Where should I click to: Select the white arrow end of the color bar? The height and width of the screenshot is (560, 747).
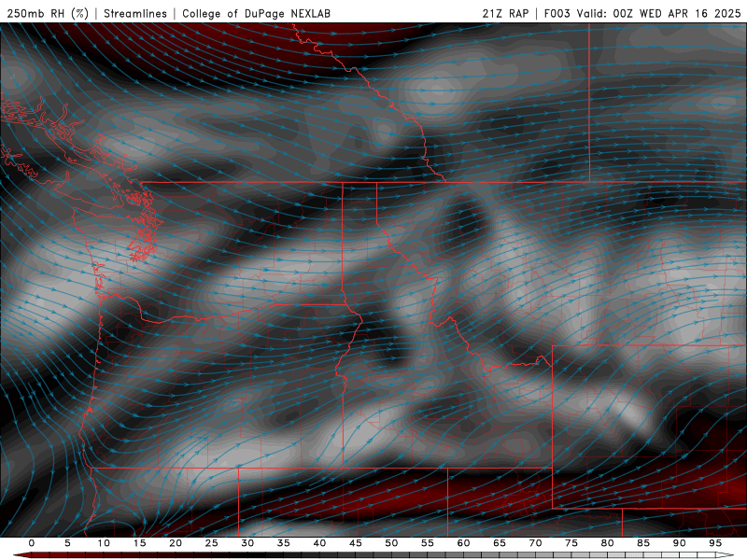coord(725,555)
